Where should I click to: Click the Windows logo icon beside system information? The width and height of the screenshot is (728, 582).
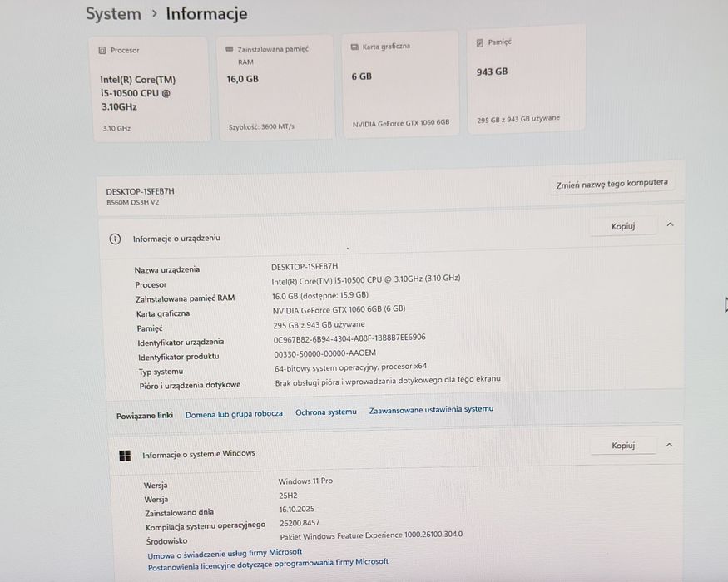125,456
